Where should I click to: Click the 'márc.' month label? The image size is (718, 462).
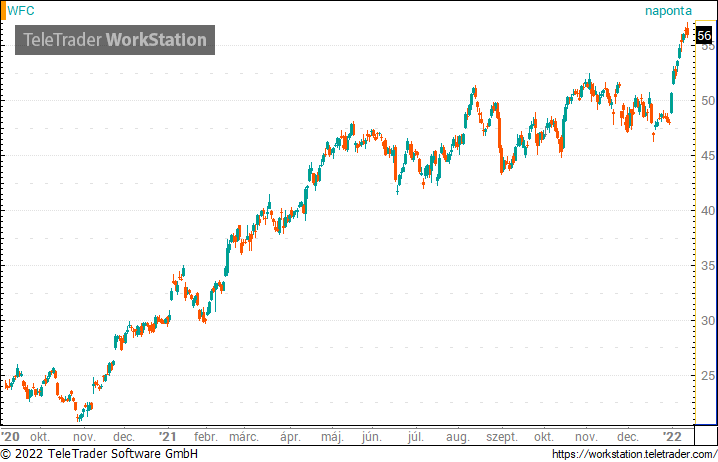point(244,437)
